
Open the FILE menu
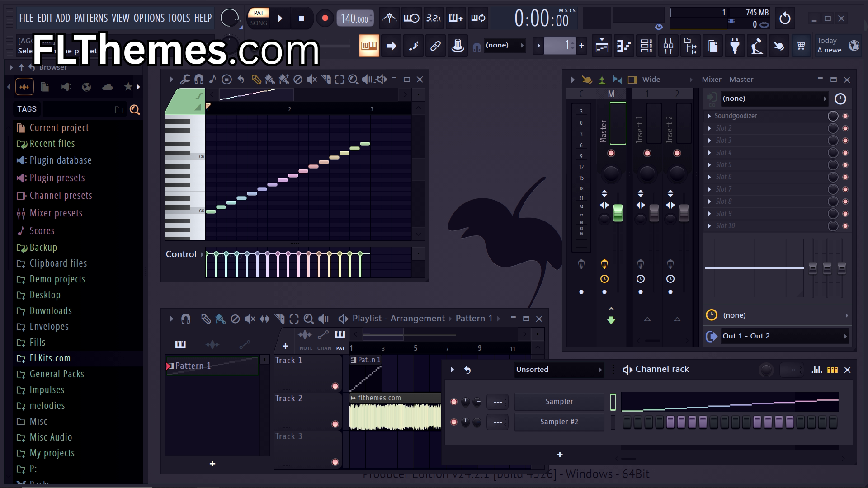26,18
